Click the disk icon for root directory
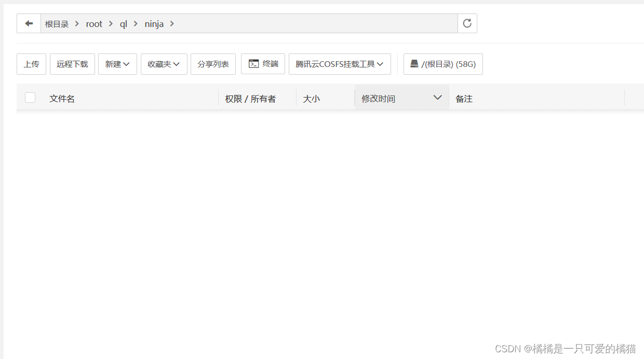The image size is (644, 359). (414, 64)
